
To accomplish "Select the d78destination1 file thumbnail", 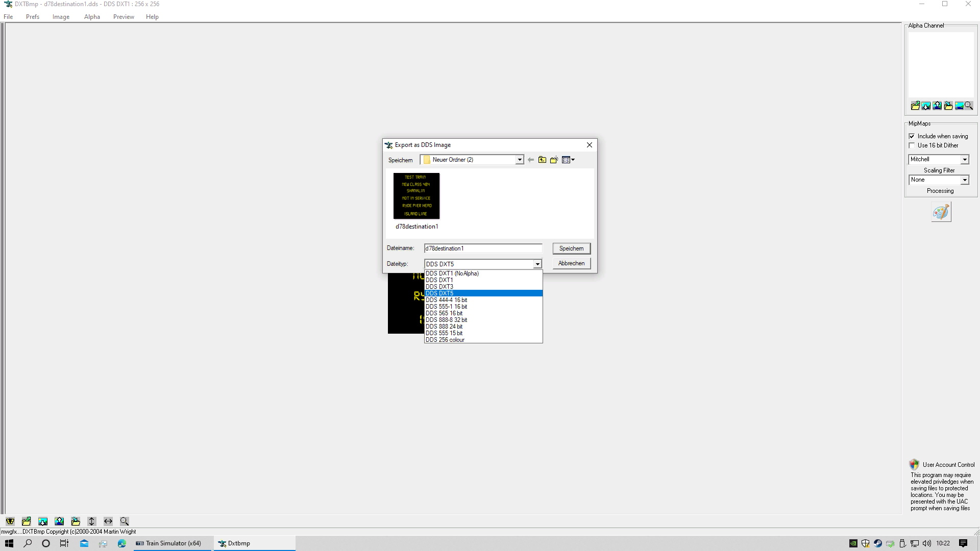I will coord(416,196).
